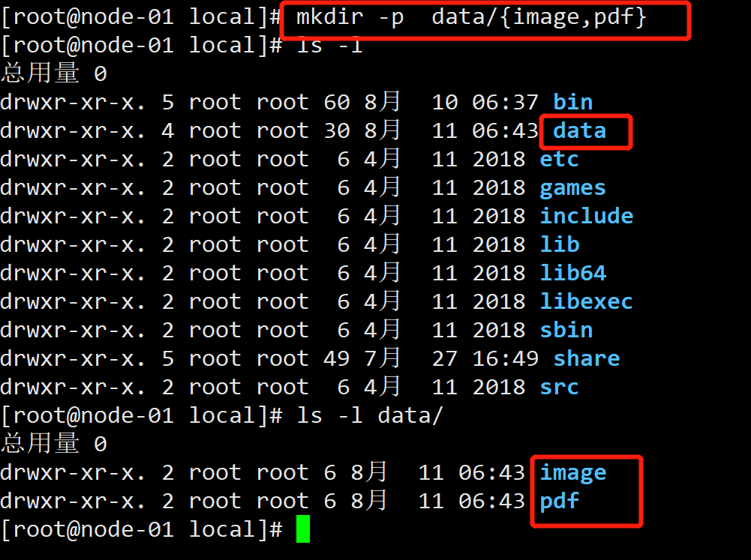Click the permissions string in the etc row
The height and width of the screenshot is (560, 751).
pos(72,159)
